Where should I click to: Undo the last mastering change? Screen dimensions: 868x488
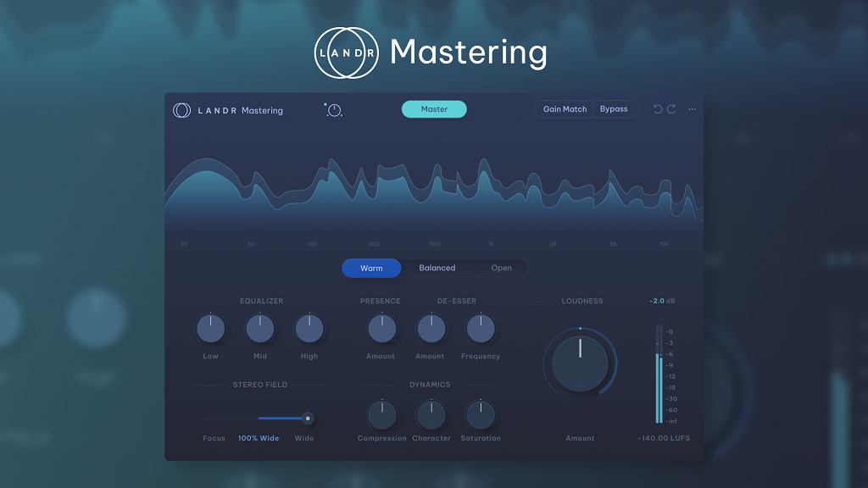coord(658,108)
